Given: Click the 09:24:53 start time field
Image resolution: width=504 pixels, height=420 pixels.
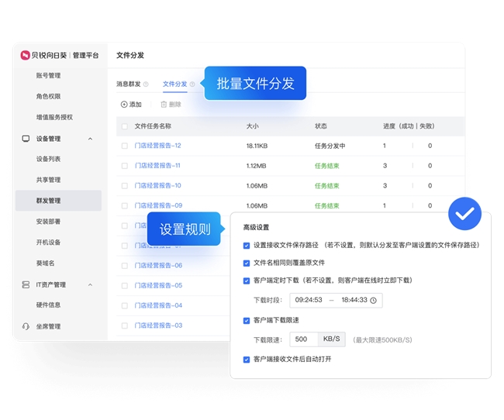Looking at the screenshot, I should (x=309, y=300).
